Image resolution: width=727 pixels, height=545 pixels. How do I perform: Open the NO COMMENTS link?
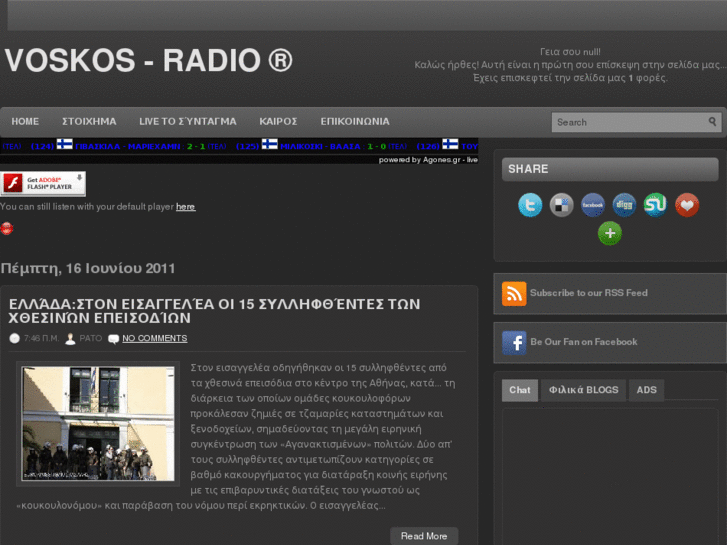(x=155, y=339)
